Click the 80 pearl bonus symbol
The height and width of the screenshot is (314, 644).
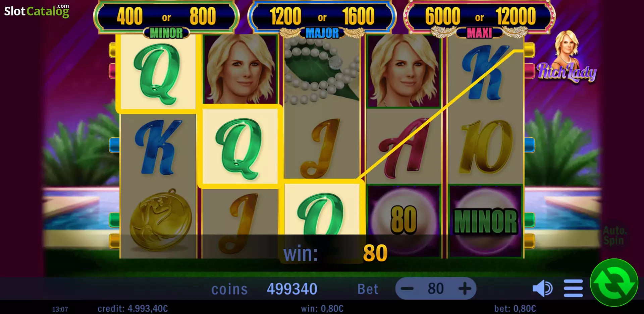pos(404,221)
